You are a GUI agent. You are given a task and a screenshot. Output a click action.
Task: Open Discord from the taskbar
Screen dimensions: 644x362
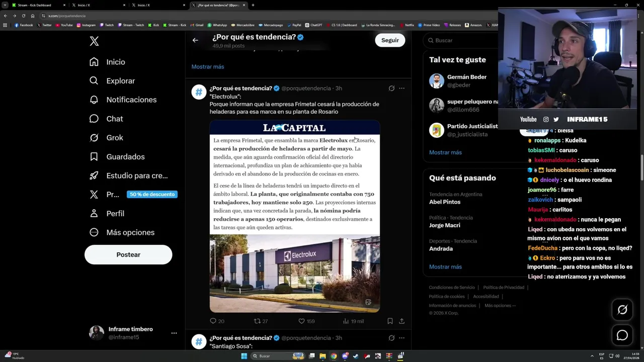[x=345, y=356]
